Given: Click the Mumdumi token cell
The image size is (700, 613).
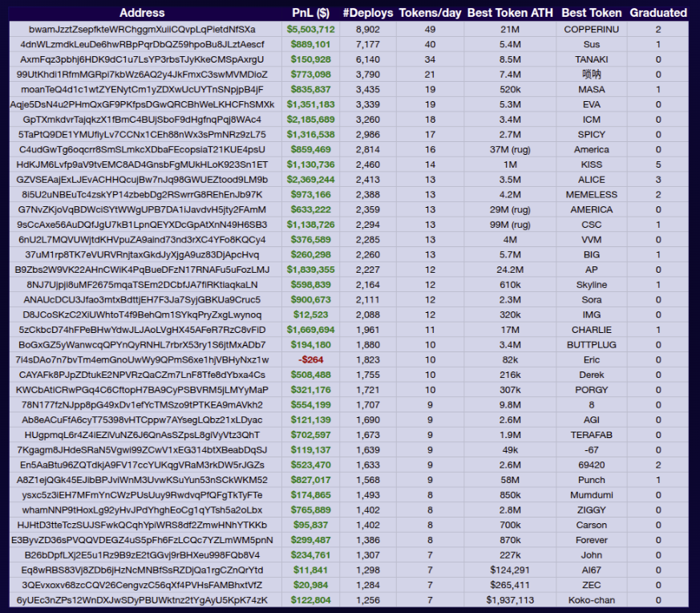Looking at the screenshot, I should (x=592, y=495).
